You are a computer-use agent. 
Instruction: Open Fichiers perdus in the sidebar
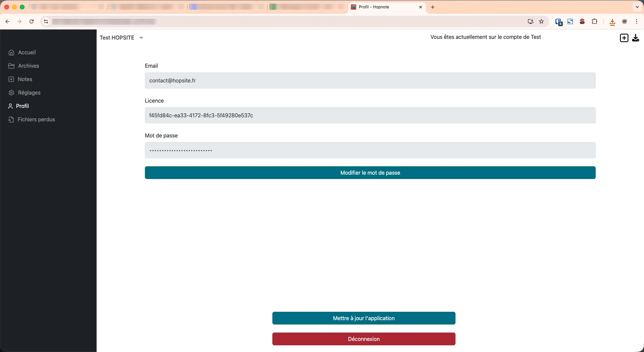(36, 119)
